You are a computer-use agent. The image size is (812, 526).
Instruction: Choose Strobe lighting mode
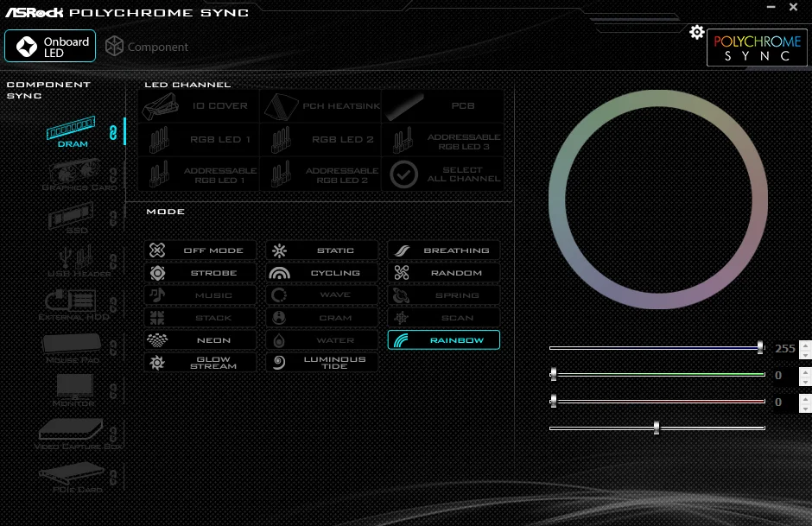(x=200, y=273)
